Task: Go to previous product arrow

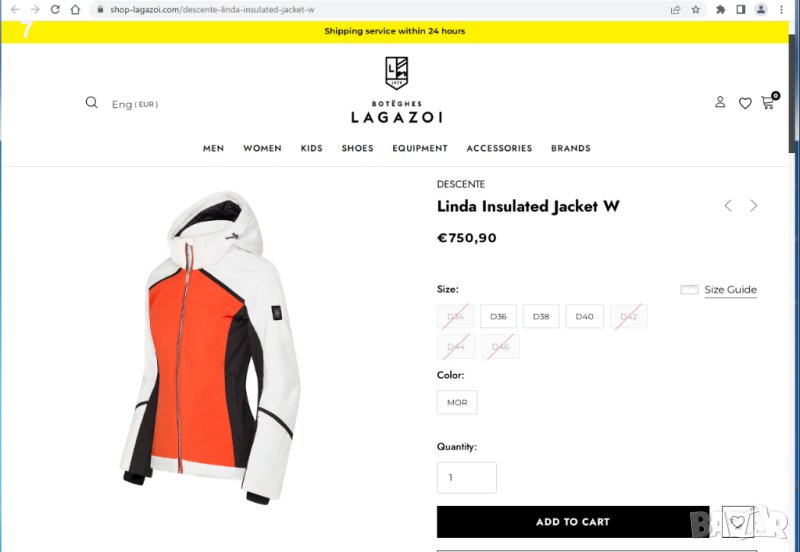Action: tap(728, 206)
